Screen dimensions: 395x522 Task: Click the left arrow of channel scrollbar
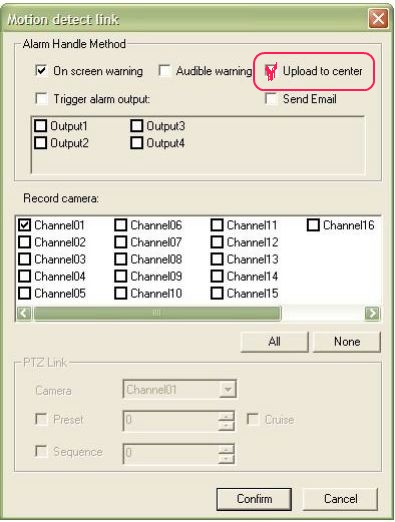[x=24, y=313]
